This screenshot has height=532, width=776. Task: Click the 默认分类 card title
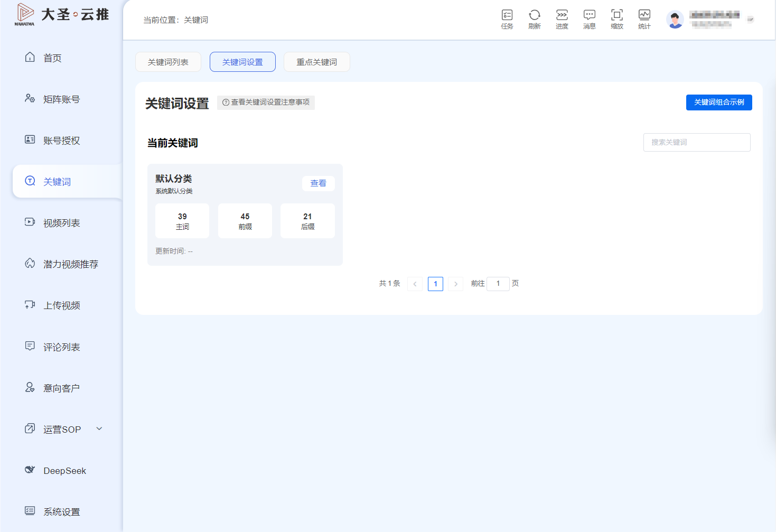click(x=174, y=179)
